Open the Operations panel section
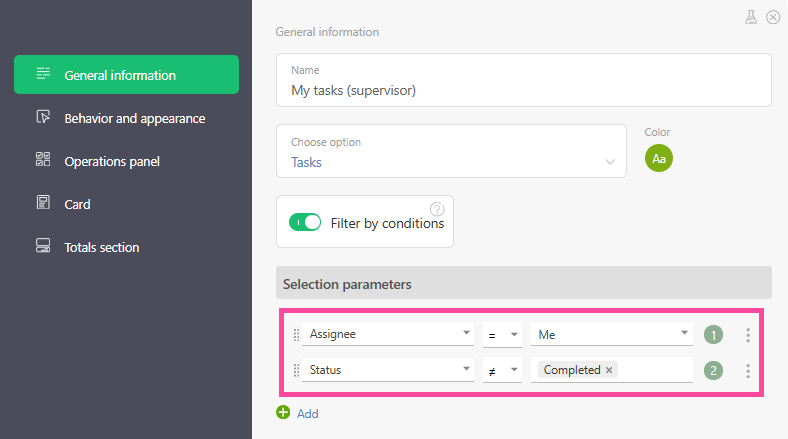The width and height of the screenshot is (788, 439). pos(111,161)
